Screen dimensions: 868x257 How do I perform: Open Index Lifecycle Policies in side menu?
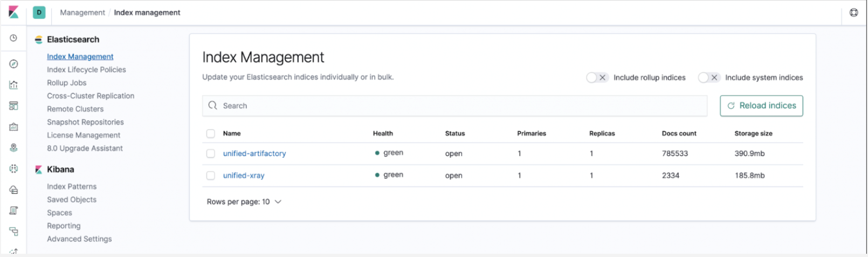point(86,70)
